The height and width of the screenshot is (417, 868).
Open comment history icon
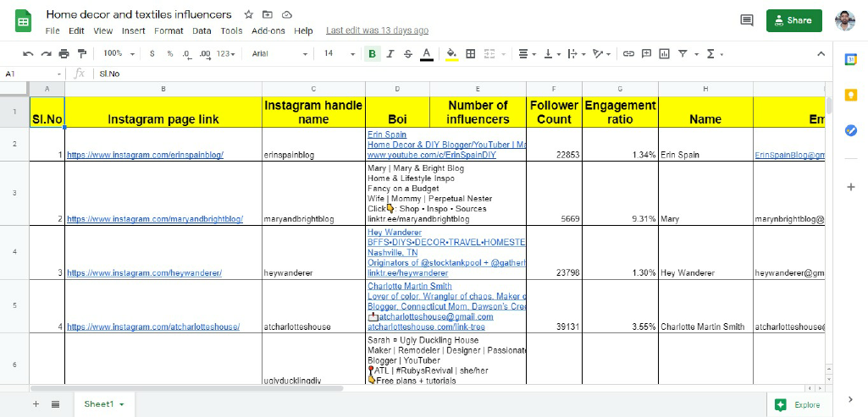pos(747,20)
